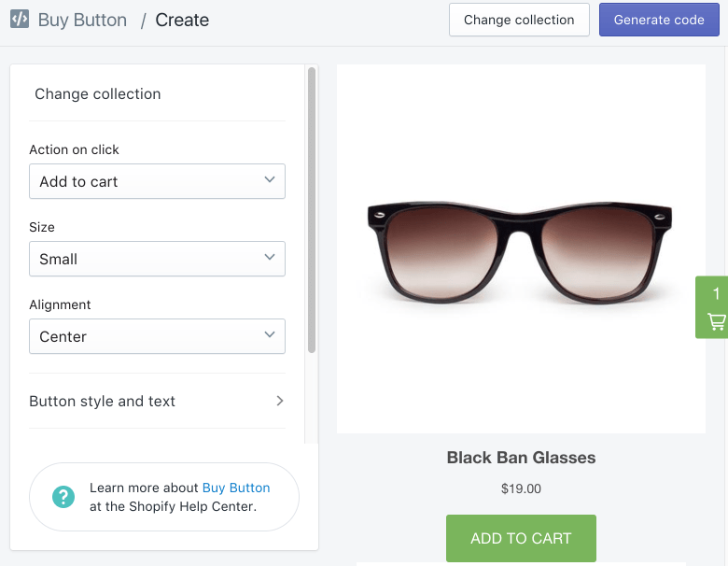Click the $19.00 product price
The width and height of the screenshot is (728, 566).
(521, 488)
